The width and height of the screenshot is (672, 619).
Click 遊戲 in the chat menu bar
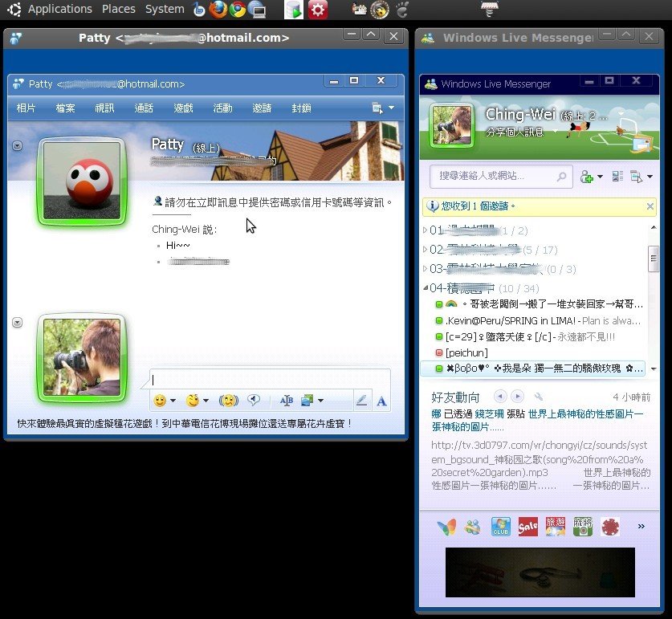coord(183,108)
